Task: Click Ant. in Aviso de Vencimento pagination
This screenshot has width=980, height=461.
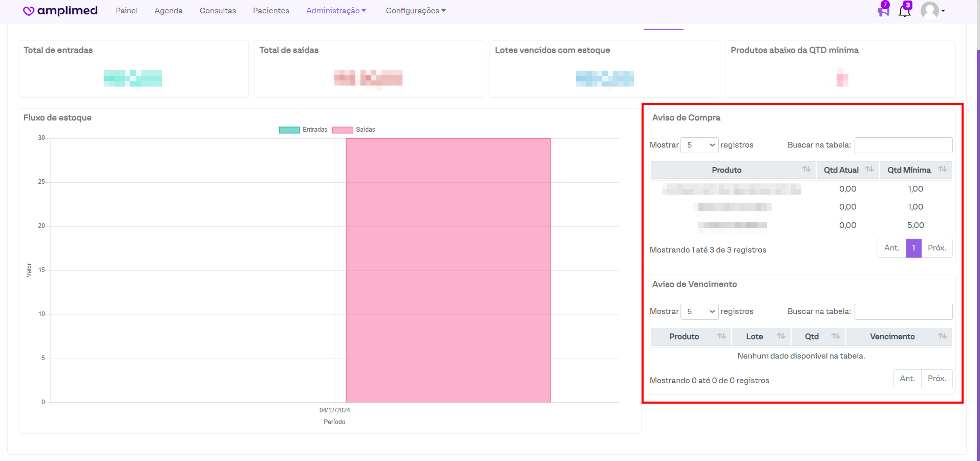Action: pyautogui.click(x=907, y=379)
